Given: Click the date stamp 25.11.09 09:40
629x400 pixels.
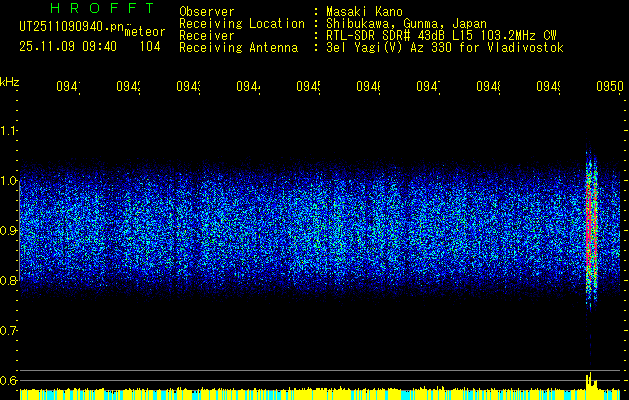Looking at the screenshot, I should (x=68, y=47).
